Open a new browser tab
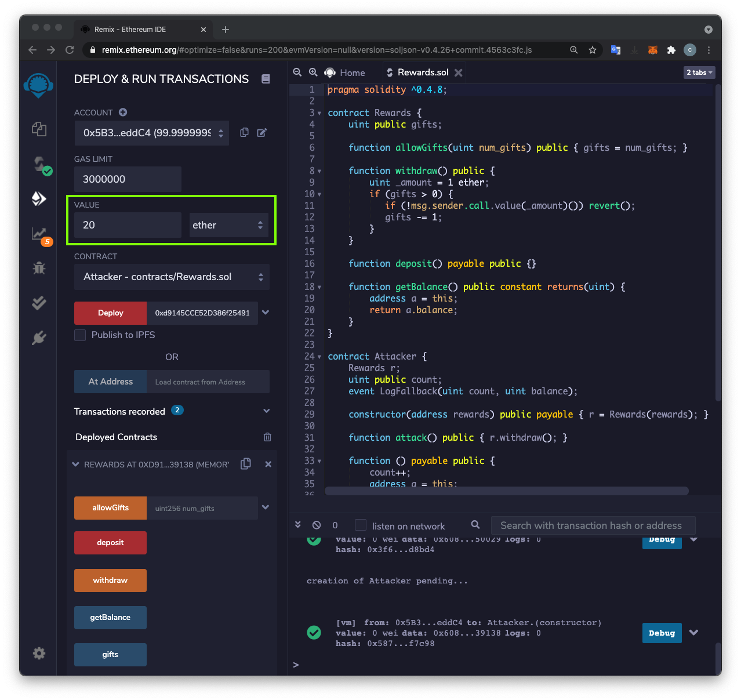Image resolution: width=741 pixels, height=700 pixels. (x=226, y=30)
